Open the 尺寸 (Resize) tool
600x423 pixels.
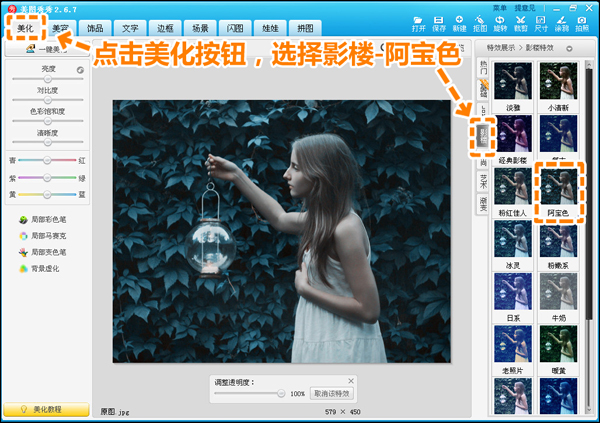(x=540, y=22)
